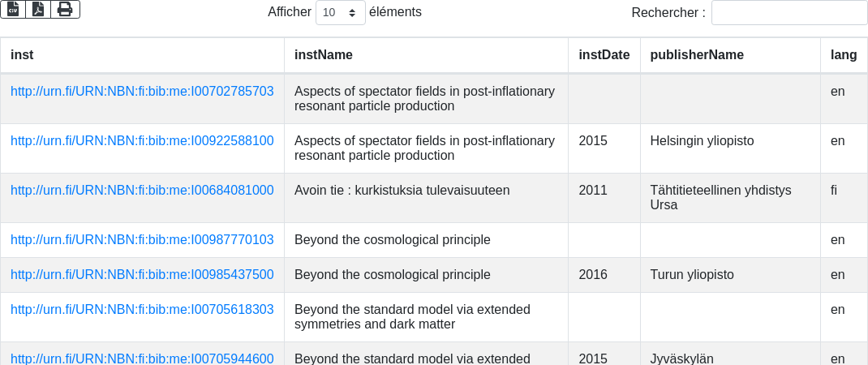The width and height of the screenshot is (868, 365).
Task: Select the Turun yliopisto publisher cell
Action: [x=692, y=274]
